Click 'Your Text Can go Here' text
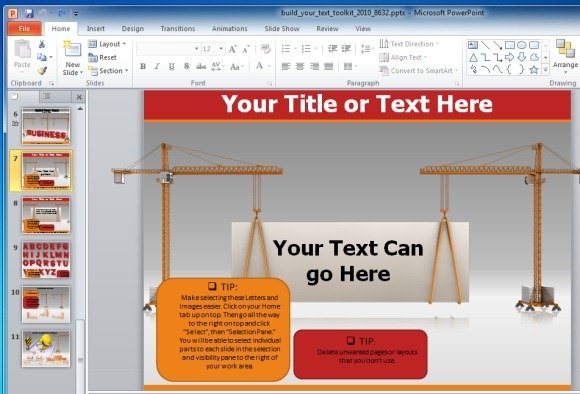The height and width of the screenshot is (394, 580). click(348, 261)
